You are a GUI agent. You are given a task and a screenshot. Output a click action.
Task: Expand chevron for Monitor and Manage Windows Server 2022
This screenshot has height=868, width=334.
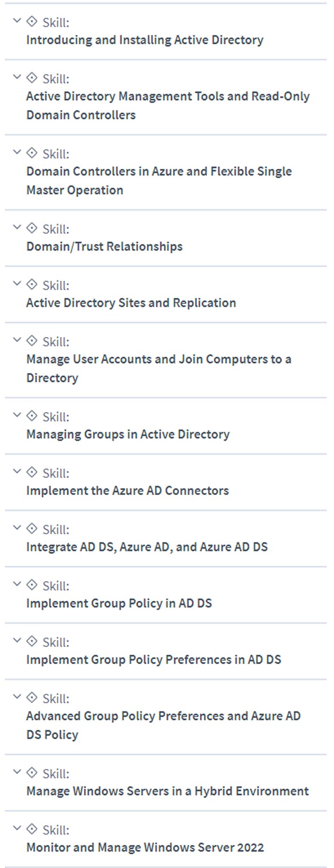pyautogui.click(x=17, y=828)
